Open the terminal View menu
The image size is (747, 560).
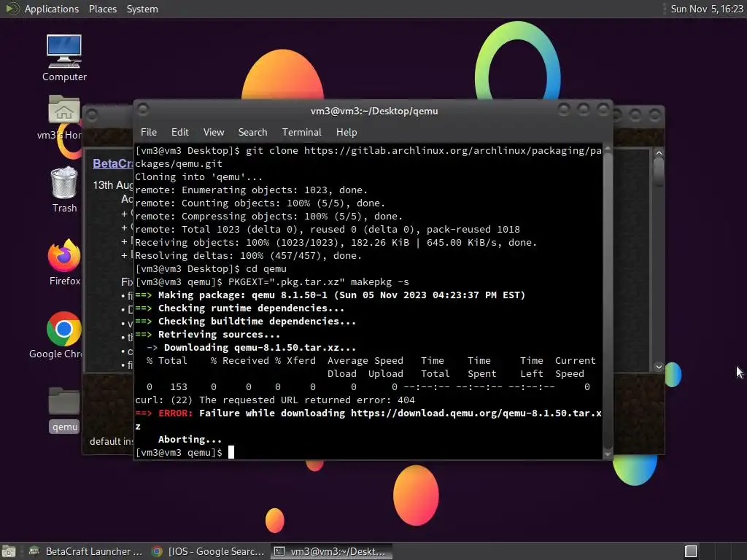click(214, 133)
